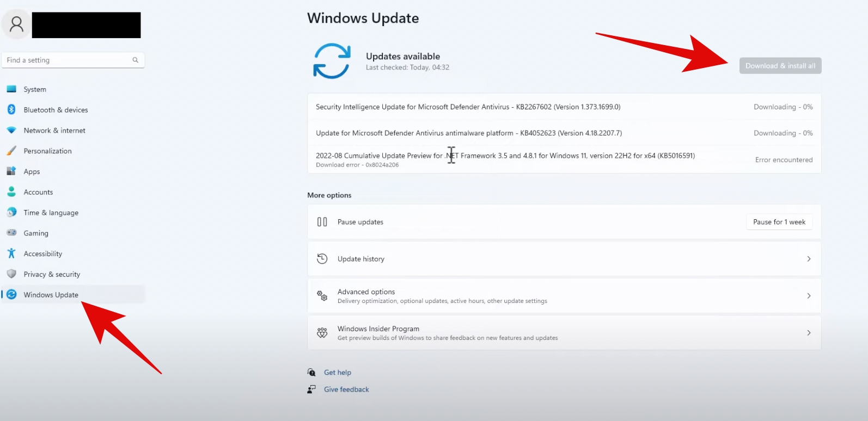Click the Get help headset icon
The width and height of the screenshot is (868, 421).
tap(311, 373)
